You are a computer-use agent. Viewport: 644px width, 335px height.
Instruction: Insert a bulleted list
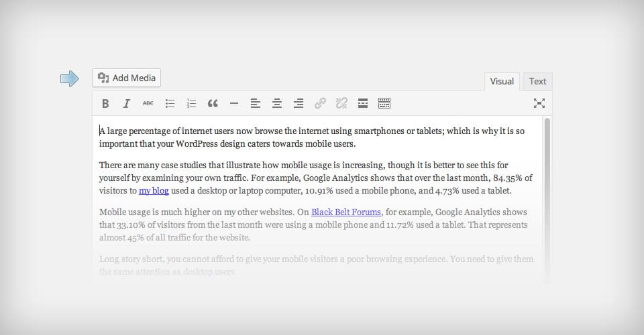[170, 103]
